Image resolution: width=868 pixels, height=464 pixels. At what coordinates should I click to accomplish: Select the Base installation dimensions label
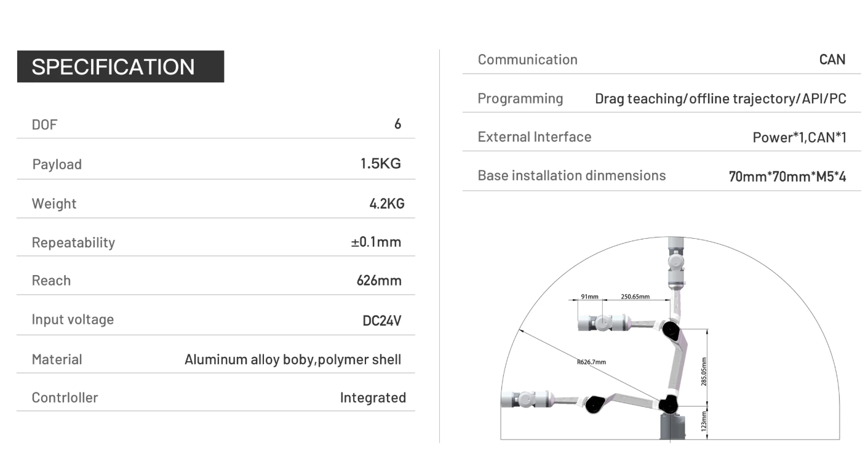(x=571, y=175)
